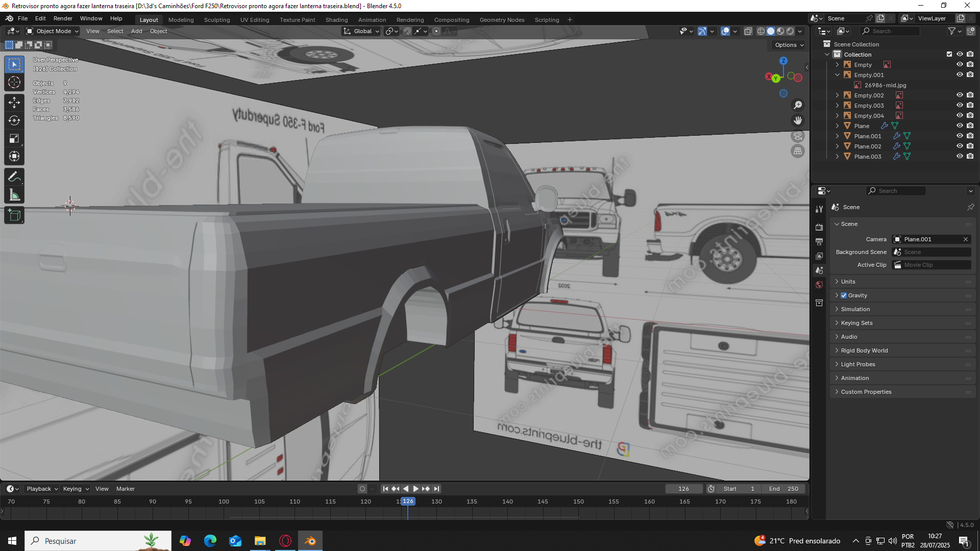Click the timeline current frame marker 126
The image size is (980, 551).
point(408,502)
